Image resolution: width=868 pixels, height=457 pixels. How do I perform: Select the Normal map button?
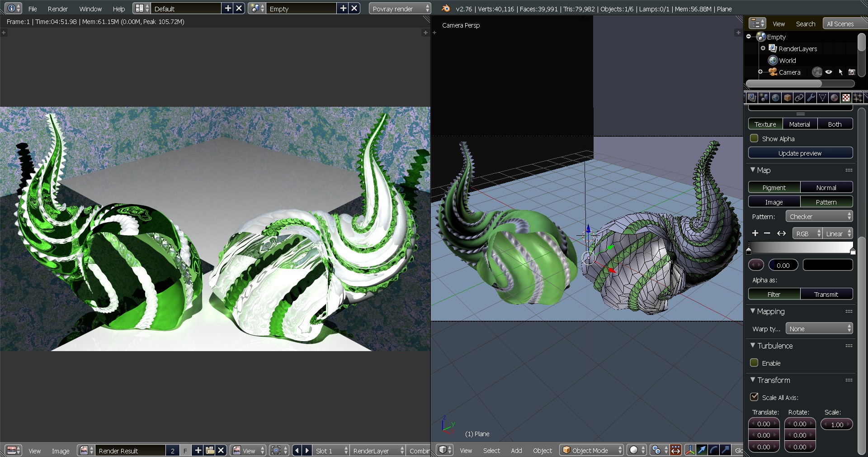coord(826,187)
